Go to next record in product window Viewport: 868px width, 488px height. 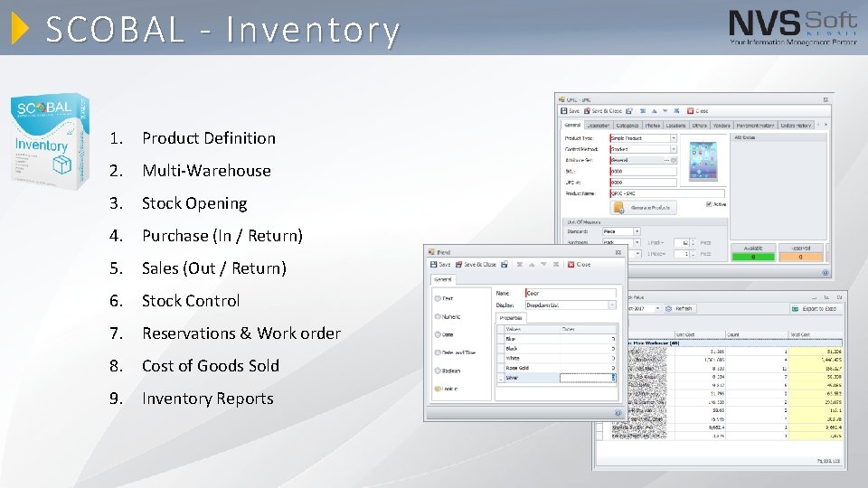pos(665,111)
